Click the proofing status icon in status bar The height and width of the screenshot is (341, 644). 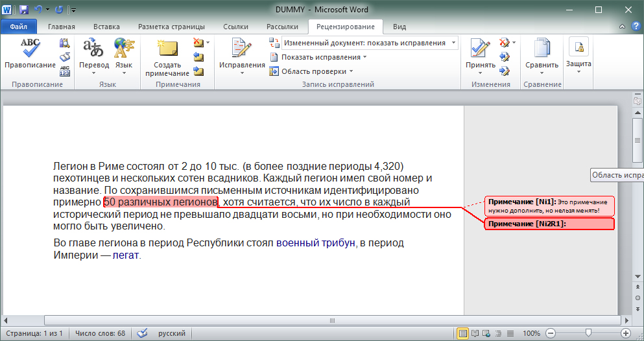[x=141, y=333]
